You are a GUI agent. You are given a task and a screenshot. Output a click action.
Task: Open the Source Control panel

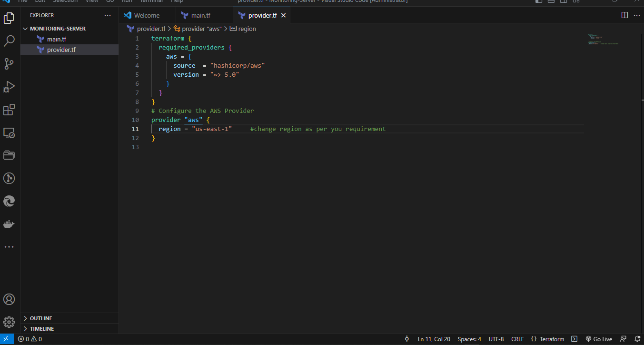9,64
